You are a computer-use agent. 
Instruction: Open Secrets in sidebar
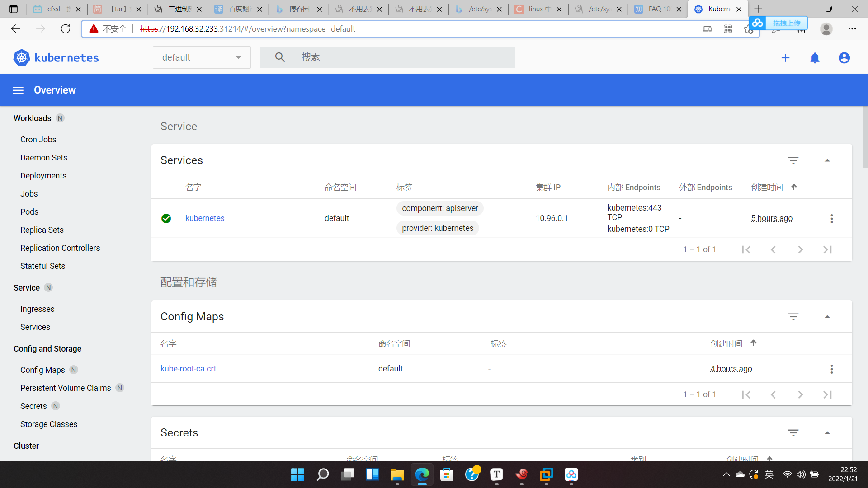pos(33,406)
